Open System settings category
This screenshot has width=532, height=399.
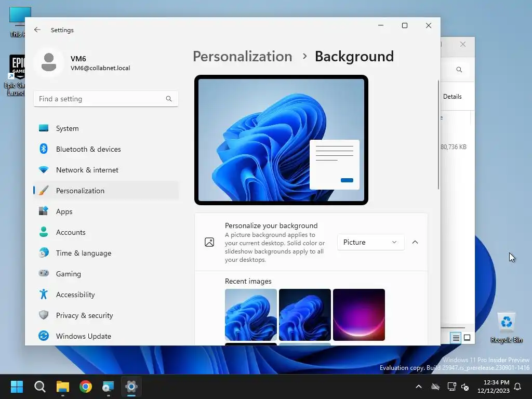pyautogui.click(x=106, y=128)
